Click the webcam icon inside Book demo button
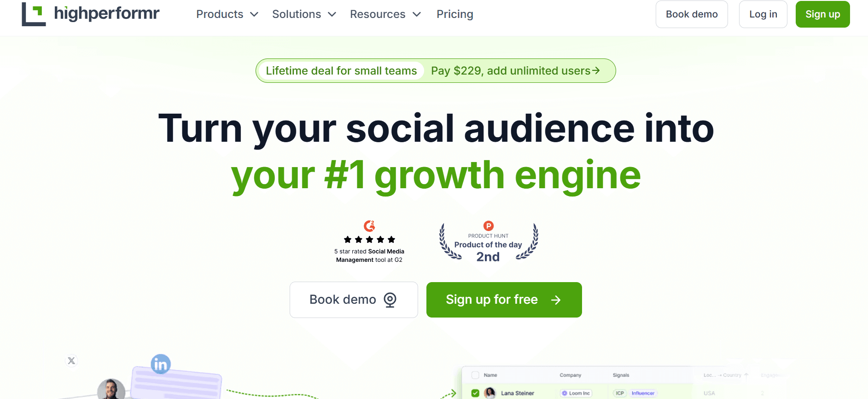Image resolution: width=868 pixels, height=399 pixels. (x=390, y=300)
